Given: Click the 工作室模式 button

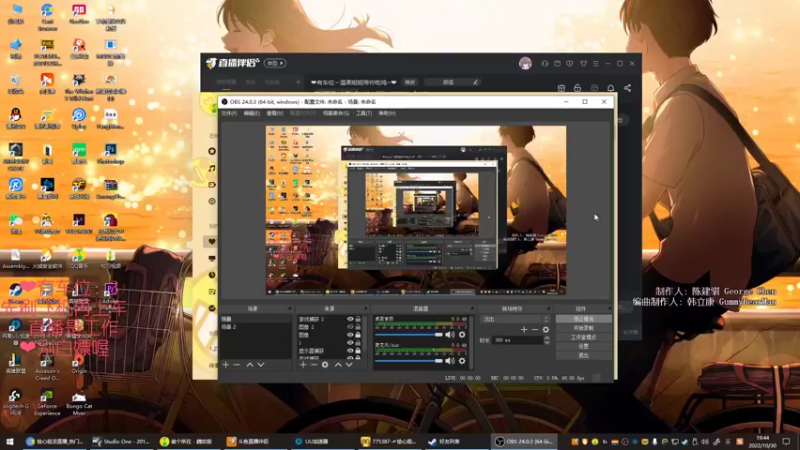Looking at the screenshot, I should point(584,337).
